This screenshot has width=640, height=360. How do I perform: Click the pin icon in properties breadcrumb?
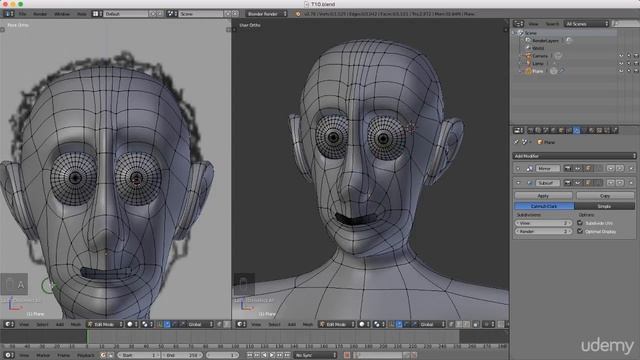516,142
